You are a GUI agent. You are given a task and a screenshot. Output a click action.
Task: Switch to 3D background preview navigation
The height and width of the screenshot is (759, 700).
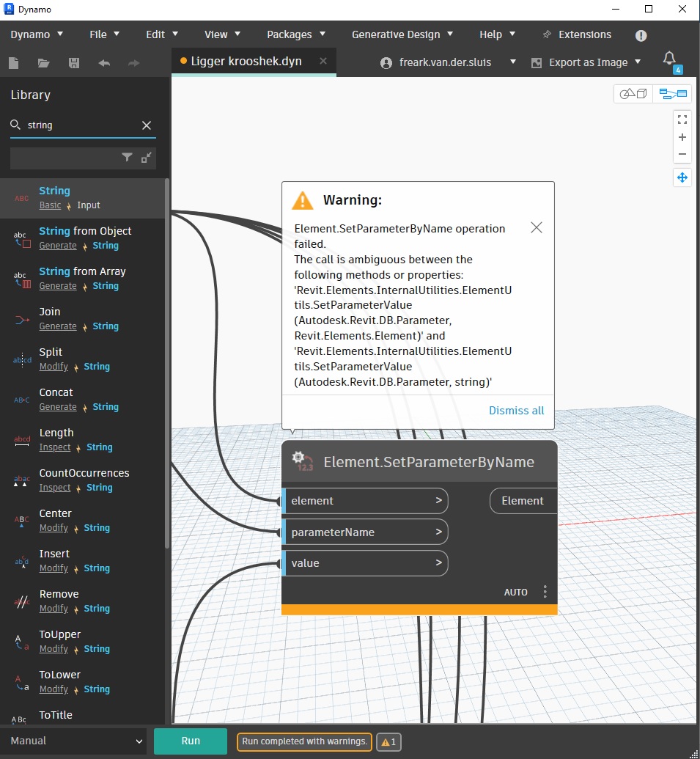(633, 94)
